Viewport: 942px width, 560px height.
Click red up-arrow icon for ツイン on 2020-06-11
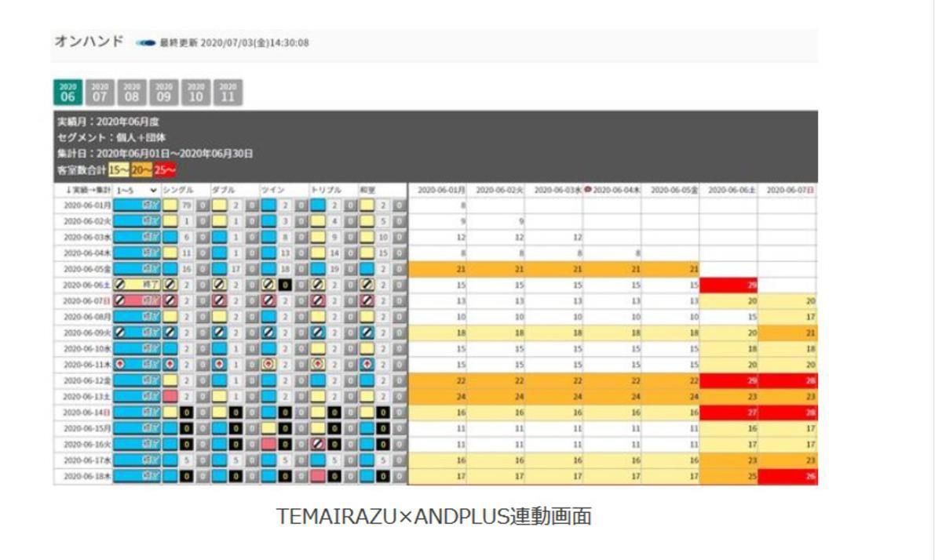268,365
